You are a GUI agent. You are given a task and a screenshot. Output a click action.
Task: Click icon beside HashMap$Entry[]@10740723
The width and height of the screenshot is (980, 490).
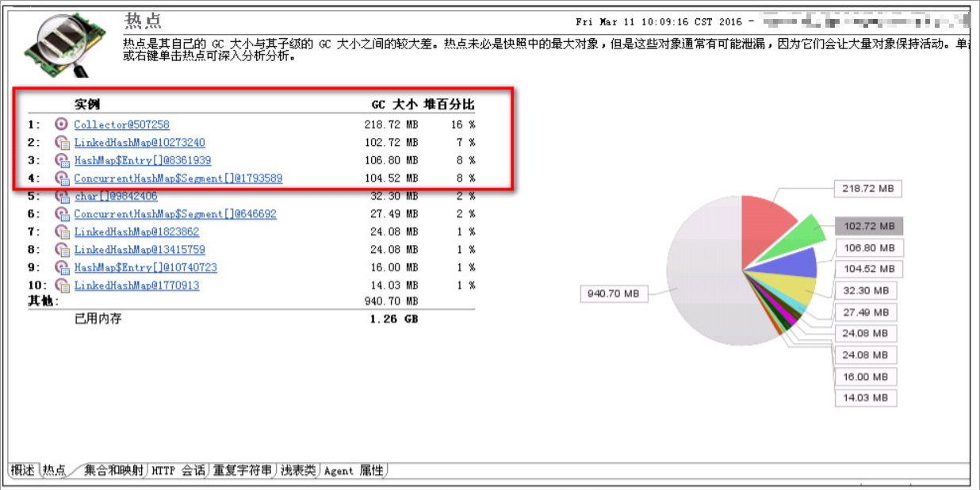62,267
